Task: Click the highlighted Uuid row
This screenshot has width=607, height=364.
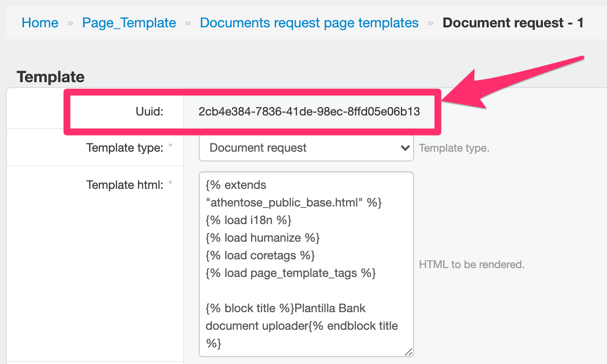Action: tap(253, 111)
